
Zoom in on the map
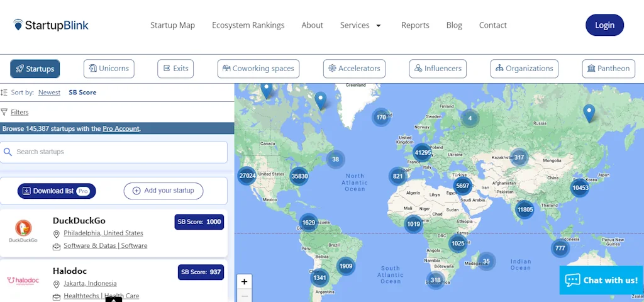point(245,282)
